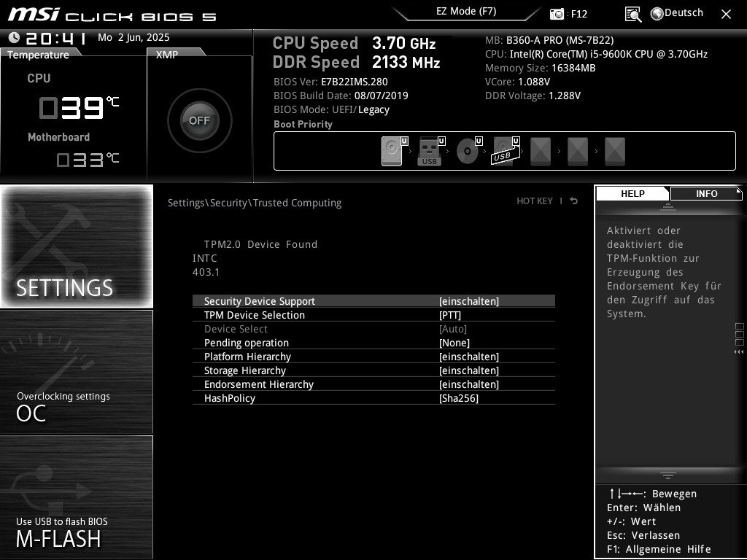Click the Temperature panel tab
747x560 pixels.
click(38, 55)
